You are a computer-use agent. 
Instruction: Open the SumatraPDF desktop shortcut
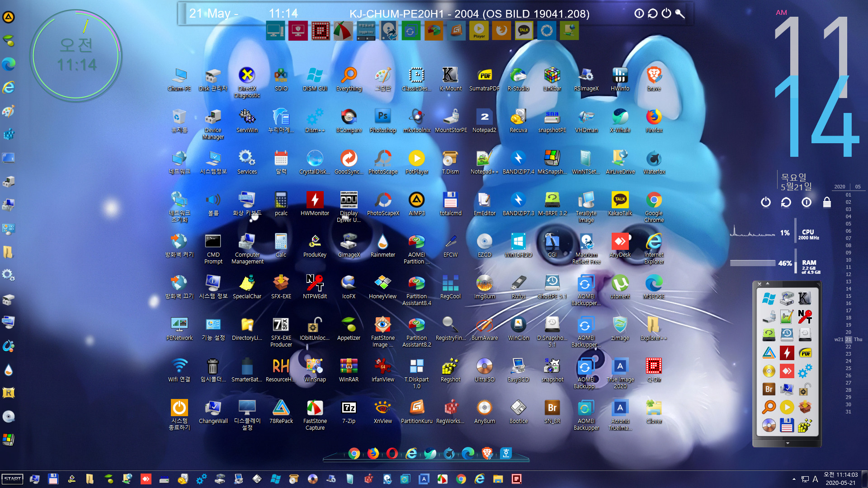click(x=484, y=80)
